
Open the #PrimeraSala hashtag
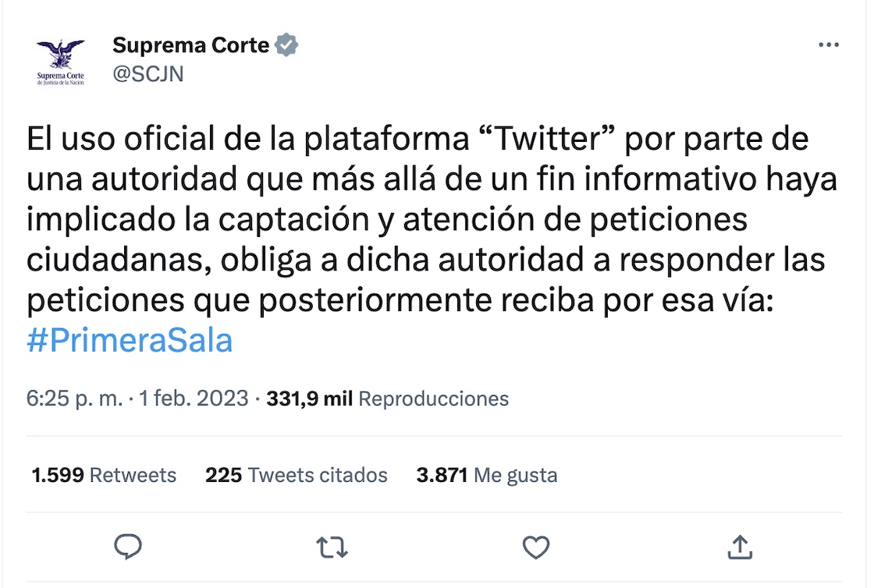point(130,342)
